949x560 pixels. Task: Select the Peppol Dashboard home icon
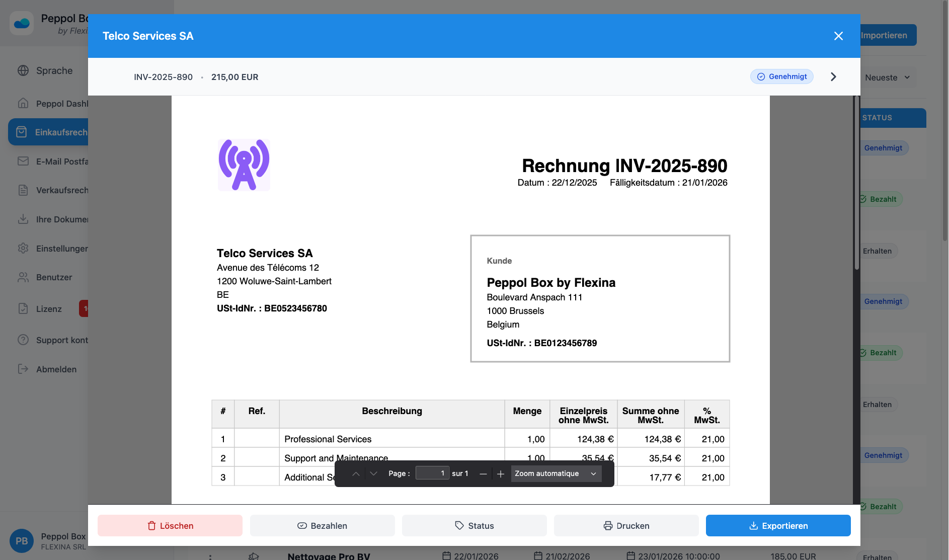click(x=23, y=103)
